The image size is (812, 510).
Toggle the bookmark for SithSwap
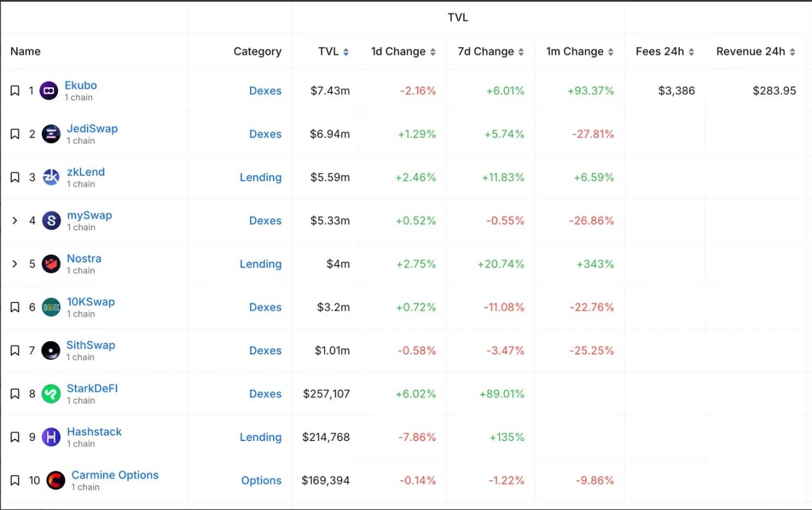tap(15, 351)
